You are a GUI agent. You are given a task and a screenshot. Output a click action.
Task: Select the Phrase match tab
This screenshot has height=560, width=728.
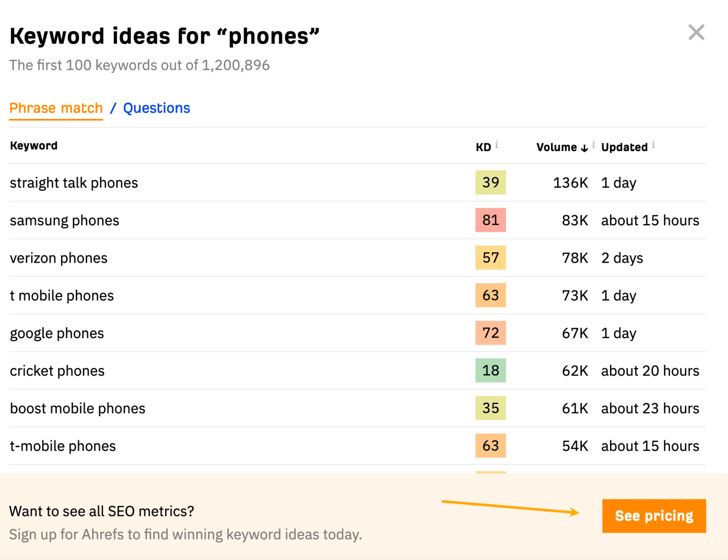(56, 108)
